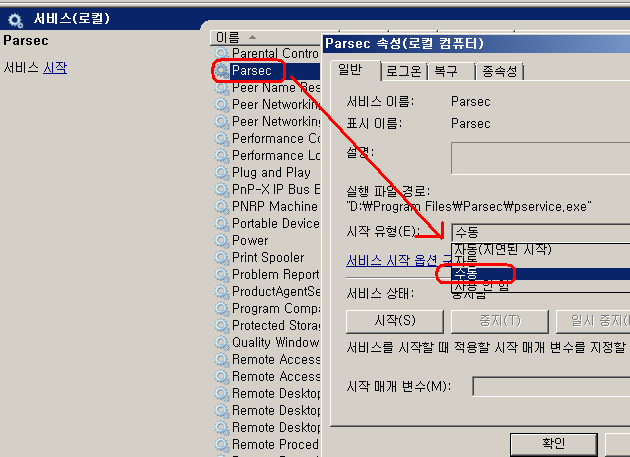630x457 pixels.
Task: Click the 설명 description text box
Action: tap(540, 158)
